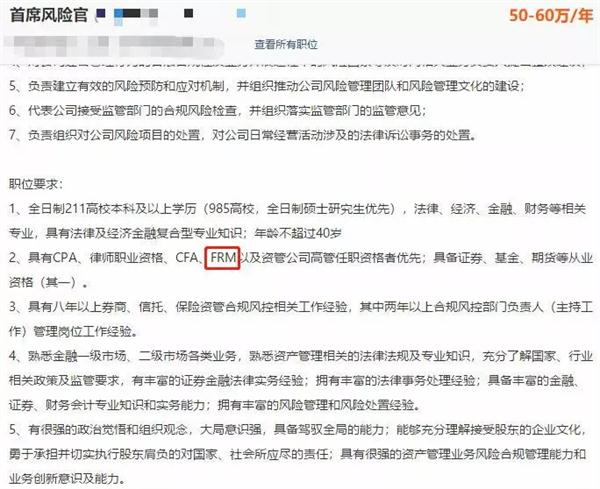Viewport: 600px width, 489px height.
Task: Click requirement 5 about 政治觉悟和组织观念
Action: click(x=301, y=454)
